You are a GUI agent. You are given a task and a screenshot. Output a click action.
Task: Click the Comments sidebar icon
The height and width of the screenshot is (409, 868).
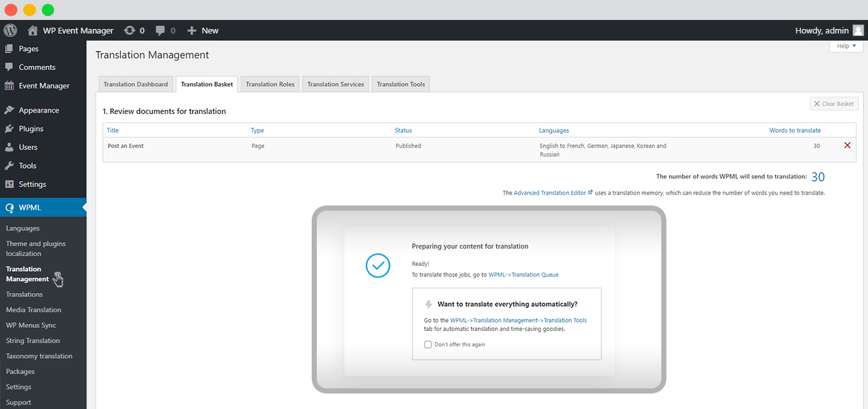9,67
